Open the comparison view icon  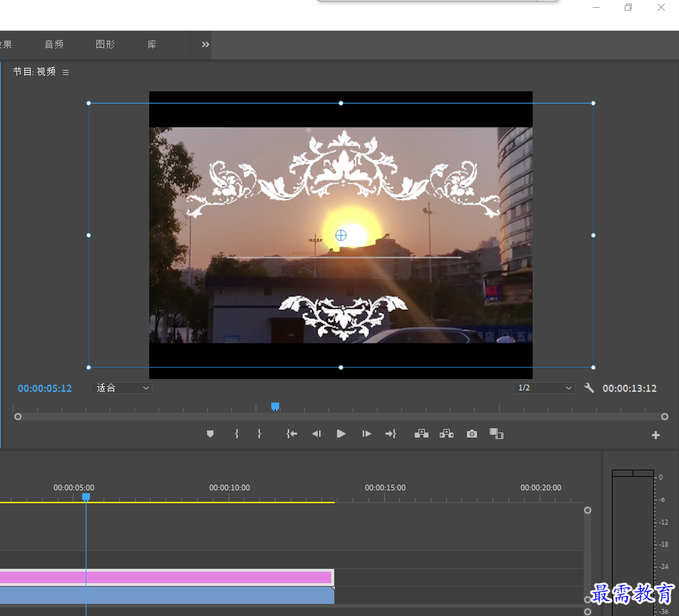496,434
